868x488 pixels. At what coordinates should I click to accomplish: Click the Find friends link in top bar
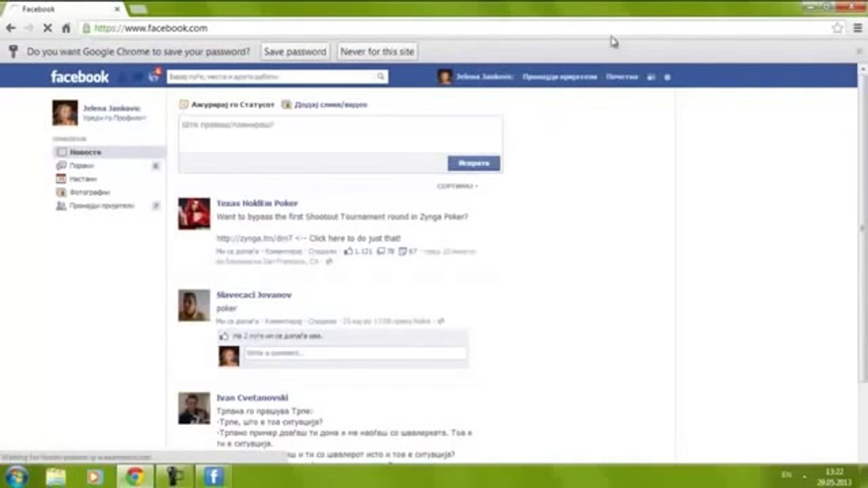pos(559,77)
